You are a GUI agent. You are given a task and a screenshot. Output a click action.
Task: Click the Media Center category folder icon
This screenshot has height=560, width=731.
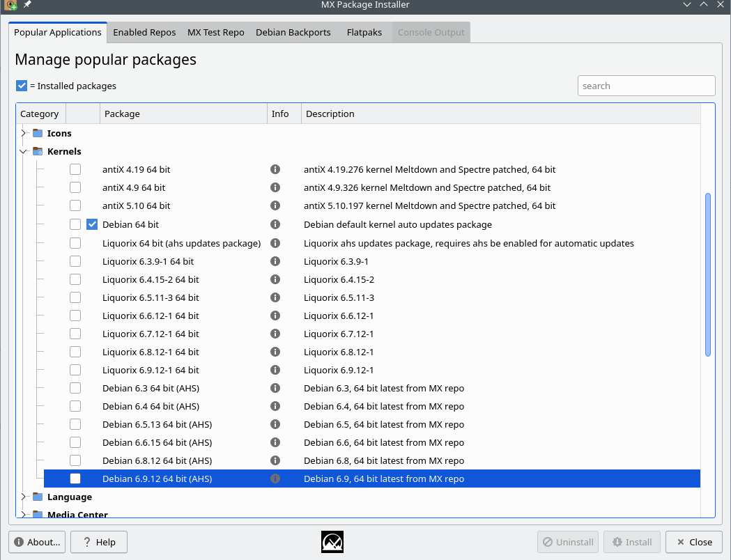click(38, 514)
